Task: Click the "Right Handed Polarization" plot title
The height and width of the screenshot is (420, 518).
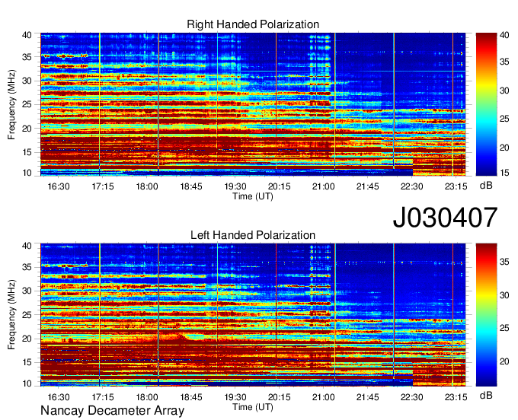Action: tap(253, 24)
